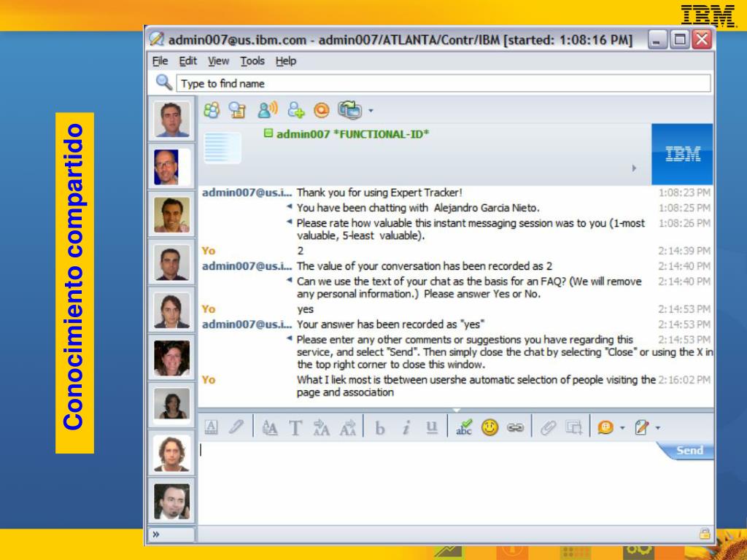Viewport: 747px width, 560px height.
Task: Click the green status icon beside admin007
Action: [x=268, y=133]
